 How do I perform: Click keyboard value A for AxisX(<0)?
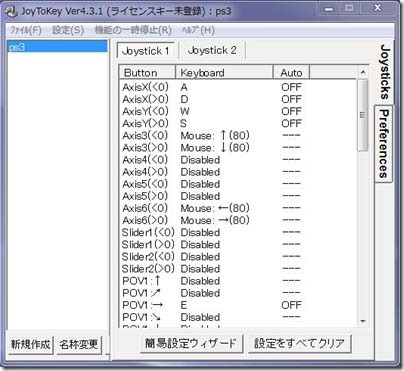[184, 87]
